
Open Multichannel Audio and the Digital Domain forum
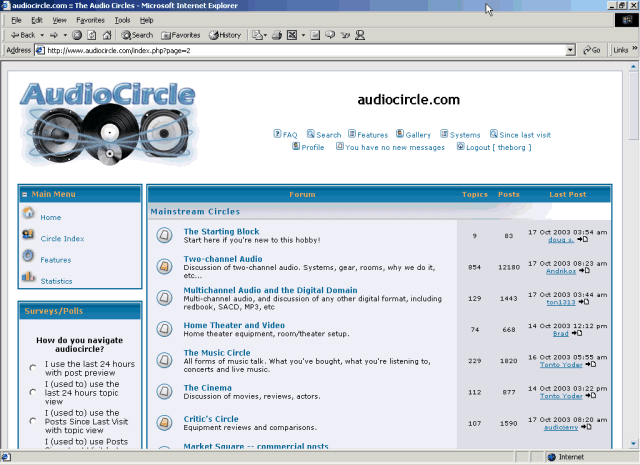pyautogui.click(x=270, y=290)
